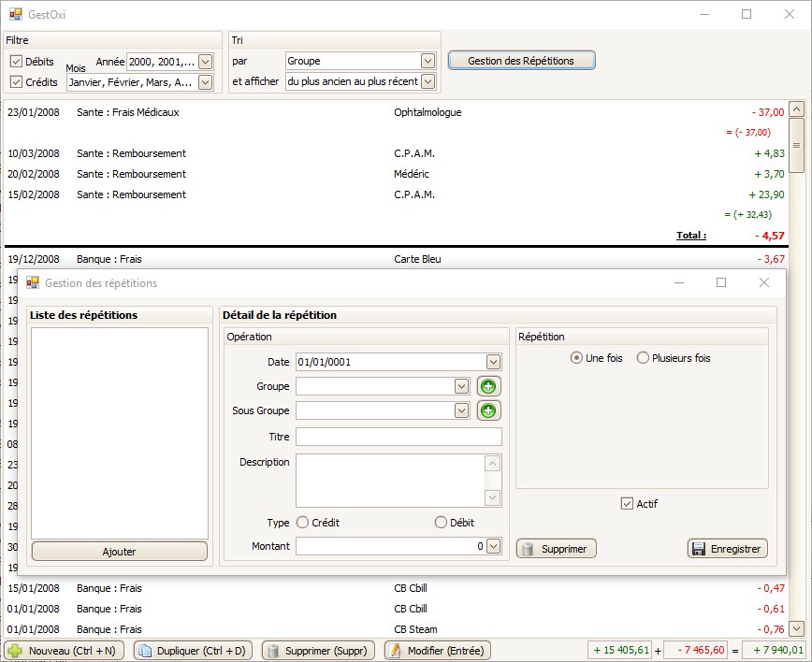The height and width of the screenshot is (662, 812).
Task: Select the 15/02/2008 C.P.A.M. row
Action: click(x=396, y=194)
